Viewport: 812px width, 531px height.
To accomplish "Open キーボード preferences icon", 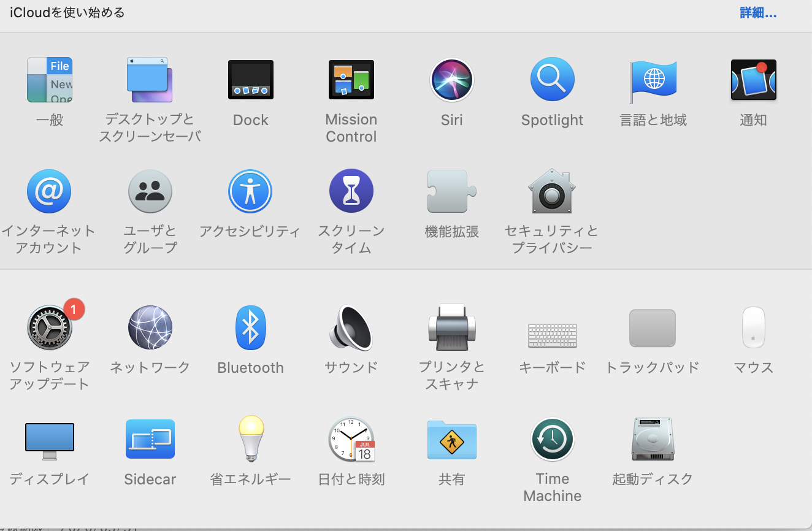I will (553, 335).
